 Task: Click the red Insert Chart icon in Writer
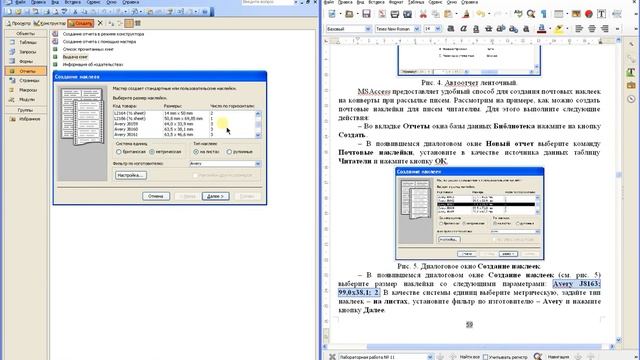[x=589, y=14]
